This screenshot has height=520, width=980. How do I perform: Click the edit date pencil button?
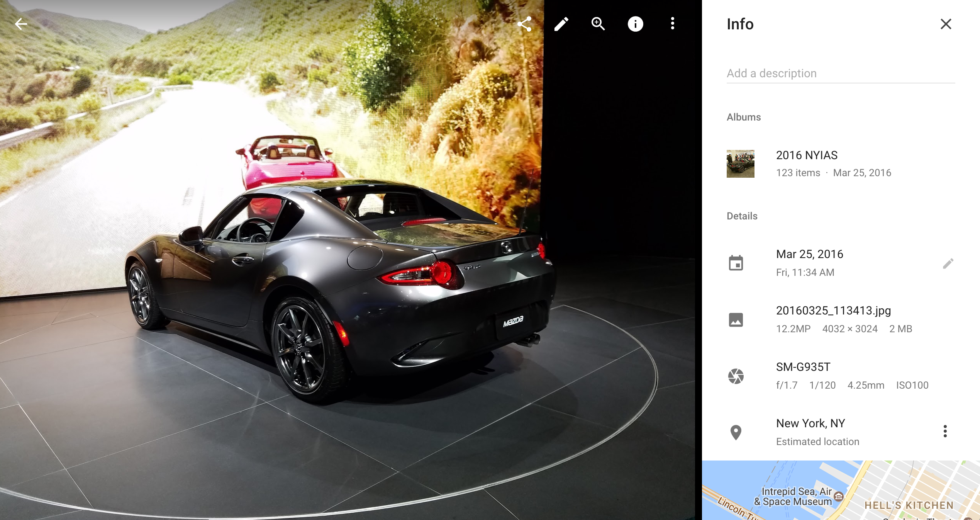(x=947, y=263)
